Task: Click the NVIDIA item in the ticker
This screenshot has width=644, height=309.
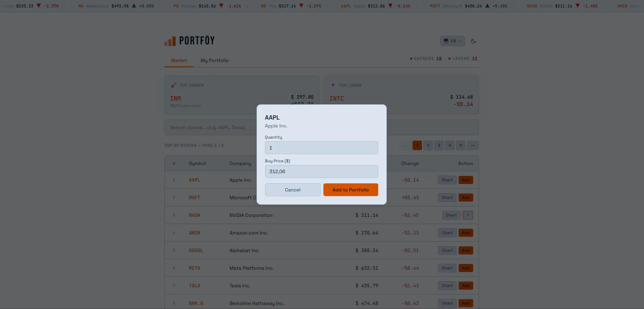Action: [x=562, y=6]
